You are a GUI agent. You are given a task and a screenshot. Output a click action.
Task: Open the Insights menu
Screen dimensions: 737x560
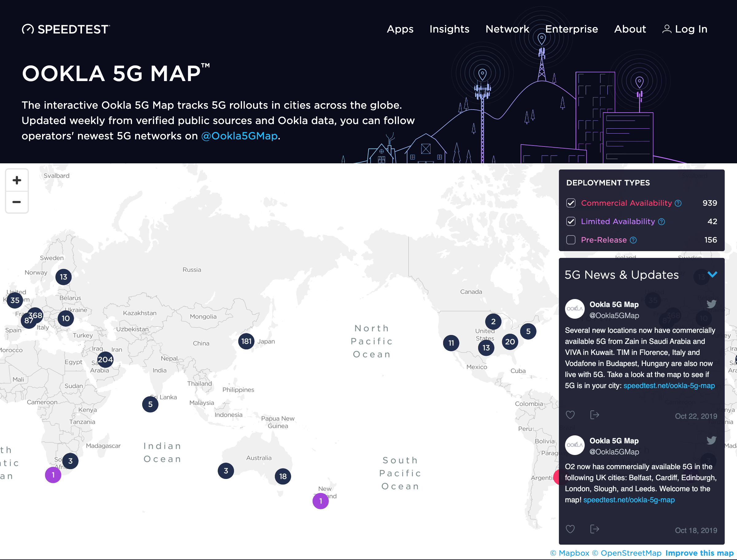(x=449, y=29)
